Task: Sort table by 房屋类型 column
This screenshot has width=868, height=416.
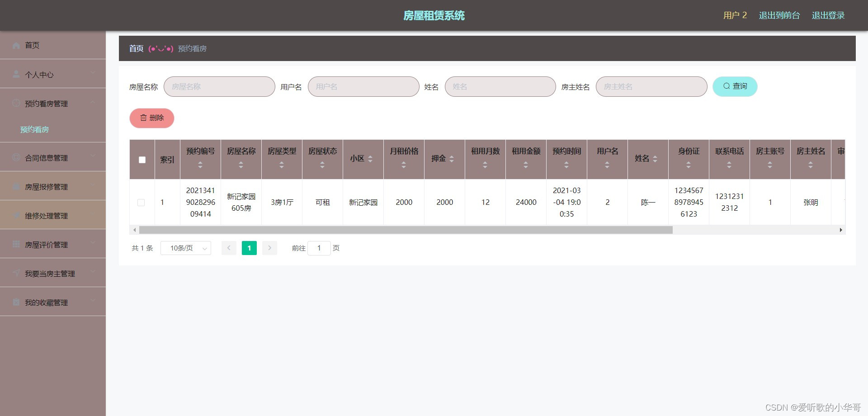Action: coord(282,165)
